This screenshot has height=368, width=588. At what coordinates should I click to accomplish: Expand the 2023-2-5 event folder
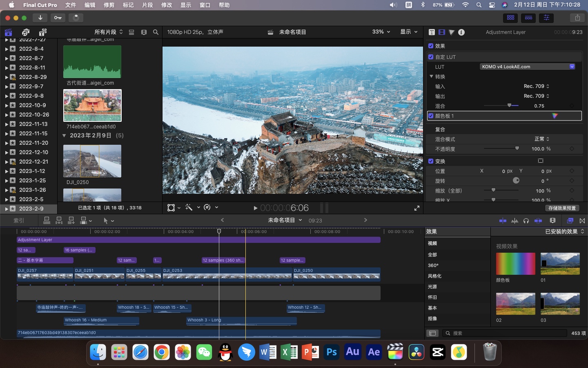7,200
